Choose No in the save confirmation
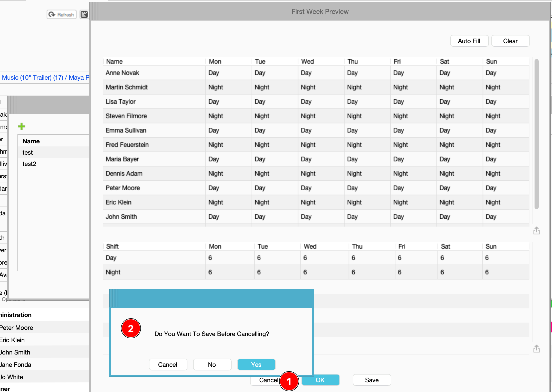Screen dimensions: 552x392 click(212, 365)
